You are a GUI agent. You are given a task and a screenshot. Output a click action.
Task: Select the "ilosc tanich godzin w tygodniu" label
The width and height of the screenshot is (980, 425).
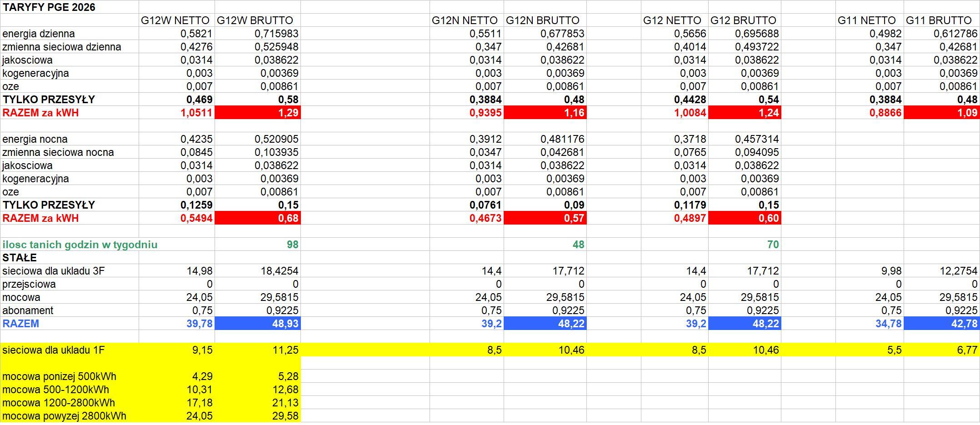click(x=80, y=245)
